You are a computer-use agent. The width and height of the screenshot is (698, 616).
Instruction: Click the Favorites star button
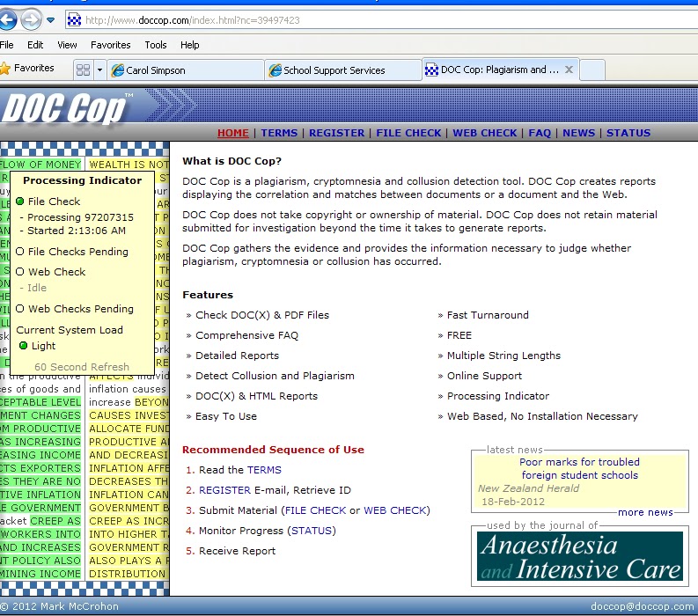click(26, 68)
